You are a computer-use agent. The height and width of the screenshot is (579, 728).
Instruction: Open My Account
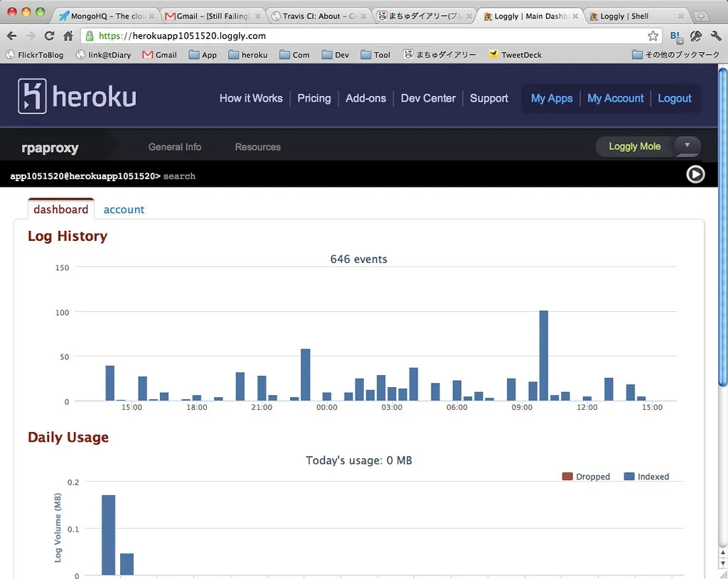pos(615,98)
